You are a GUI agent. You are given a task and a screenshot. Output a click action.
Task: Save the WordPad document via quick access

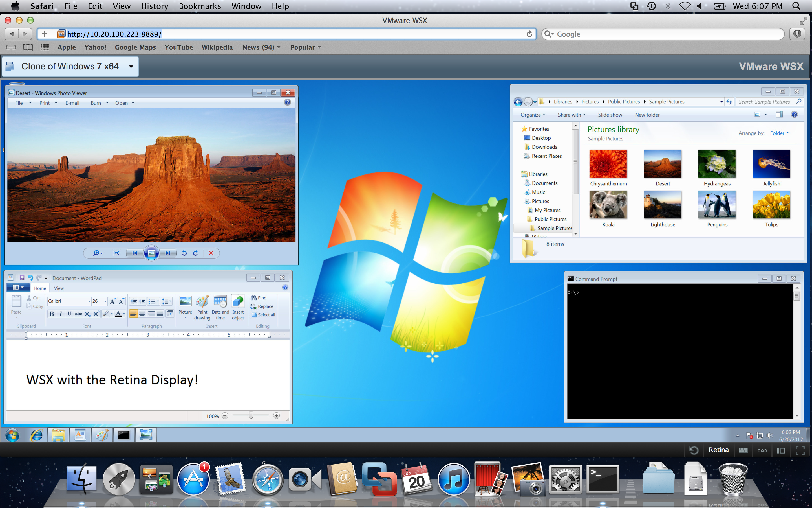pyautogui.click(x=22, y=278)
